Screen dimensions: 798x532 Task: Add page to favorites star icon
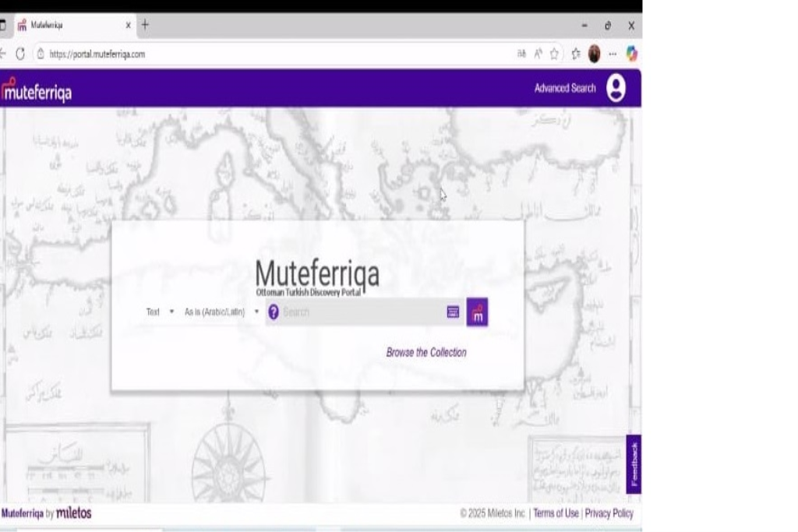click(555, 54)
